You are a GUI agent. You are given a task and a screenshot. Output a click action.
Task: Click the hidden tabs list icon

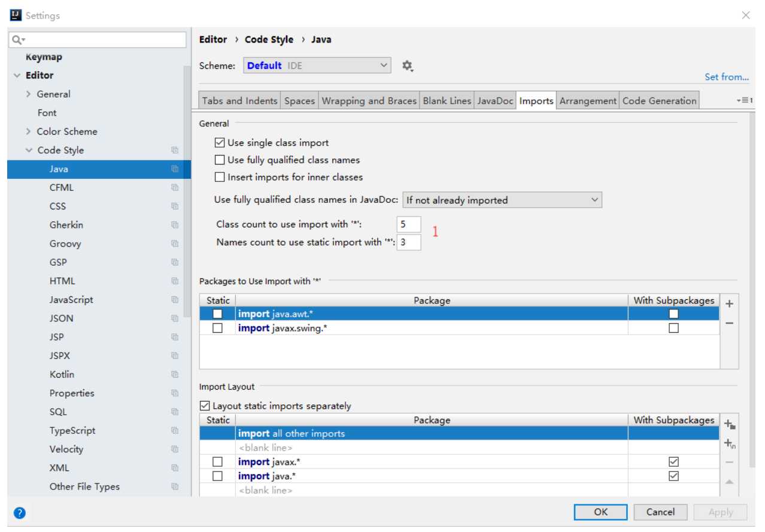coord(745,101)
